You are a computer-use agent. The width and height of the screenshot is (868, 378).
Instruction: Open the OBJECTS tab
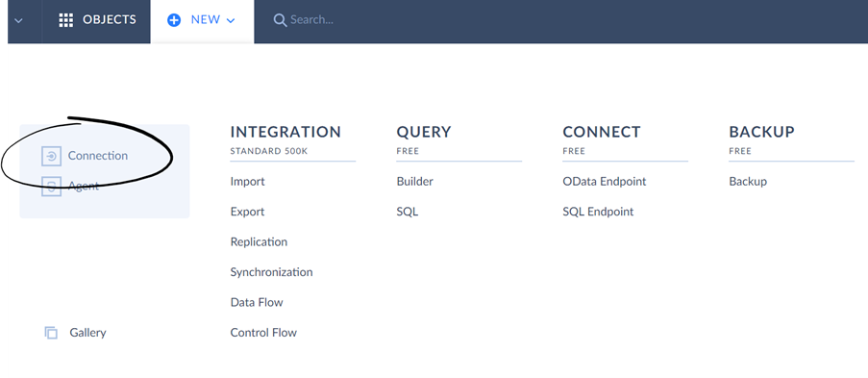pyautogui.click(x=96, y=20)
